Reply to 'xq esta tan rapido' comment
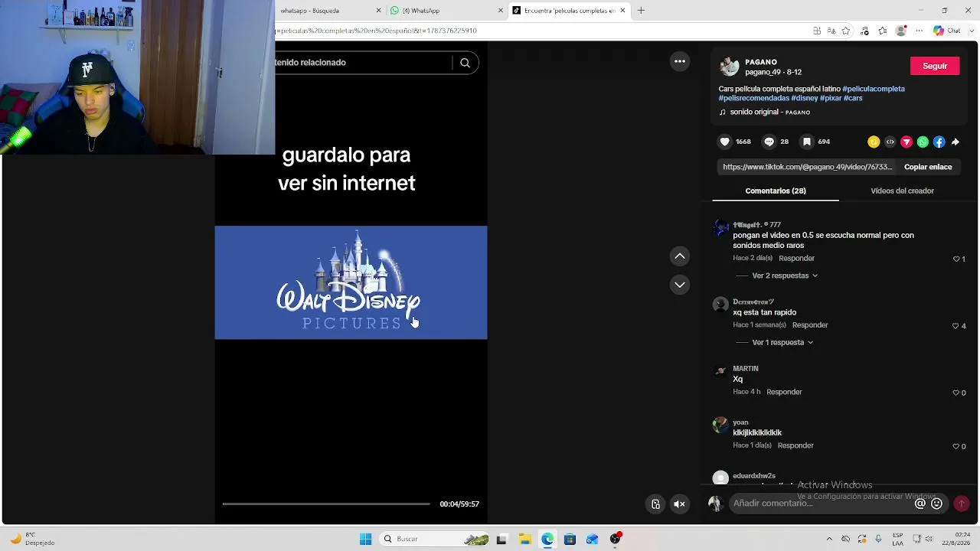The image size is (980, 551). (810, 325)
